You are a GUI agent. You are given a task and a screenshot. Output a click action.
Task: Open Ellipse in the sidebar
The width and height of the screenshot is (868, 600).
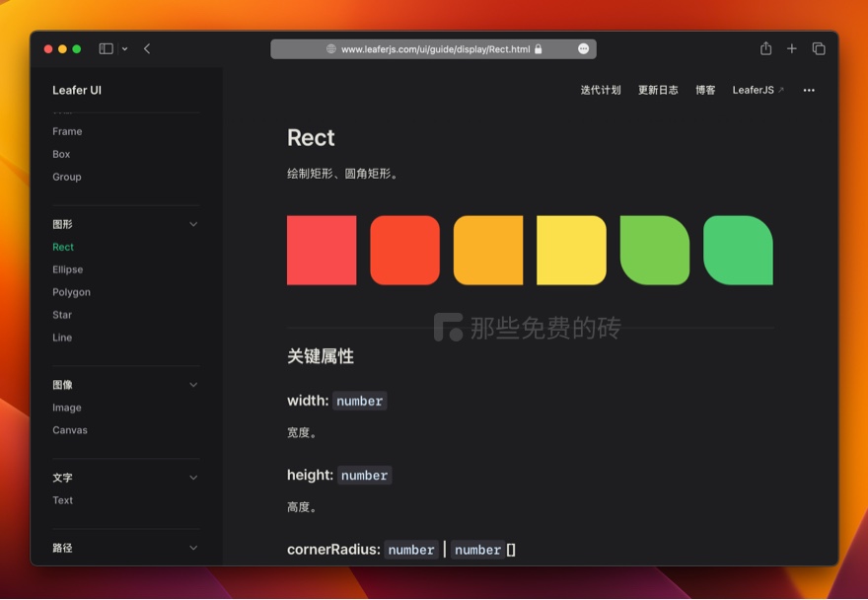pyautogui.click(x=67, y=269)
